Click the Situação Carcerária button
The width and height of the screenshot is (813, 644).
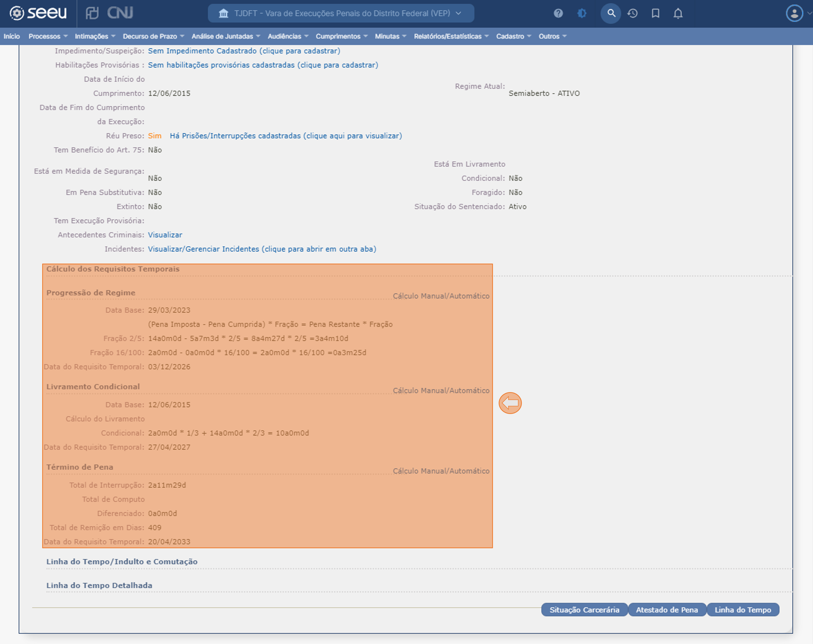pyautogui.click(x=584, y=609)
